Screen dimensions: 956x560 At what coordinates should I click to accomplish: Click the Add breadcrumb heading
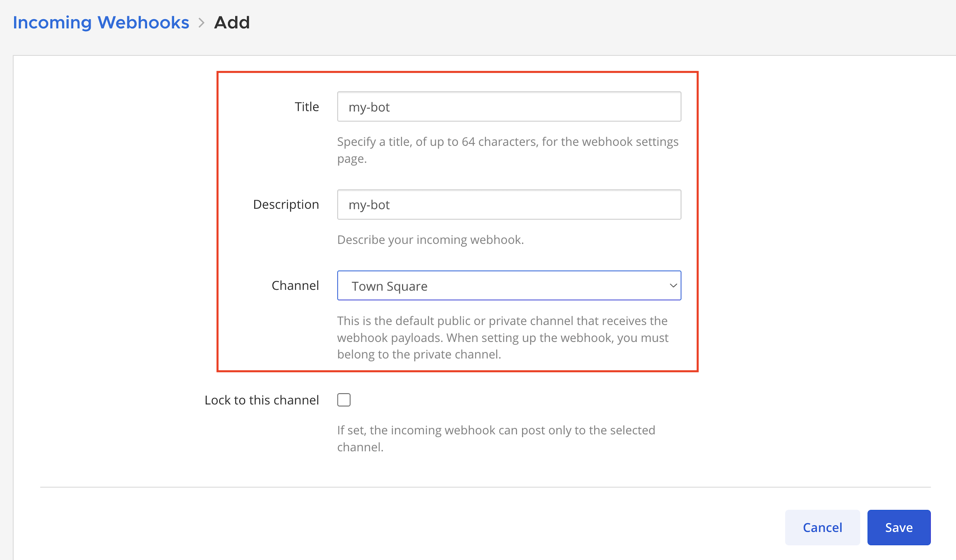[x=232, y=22]
